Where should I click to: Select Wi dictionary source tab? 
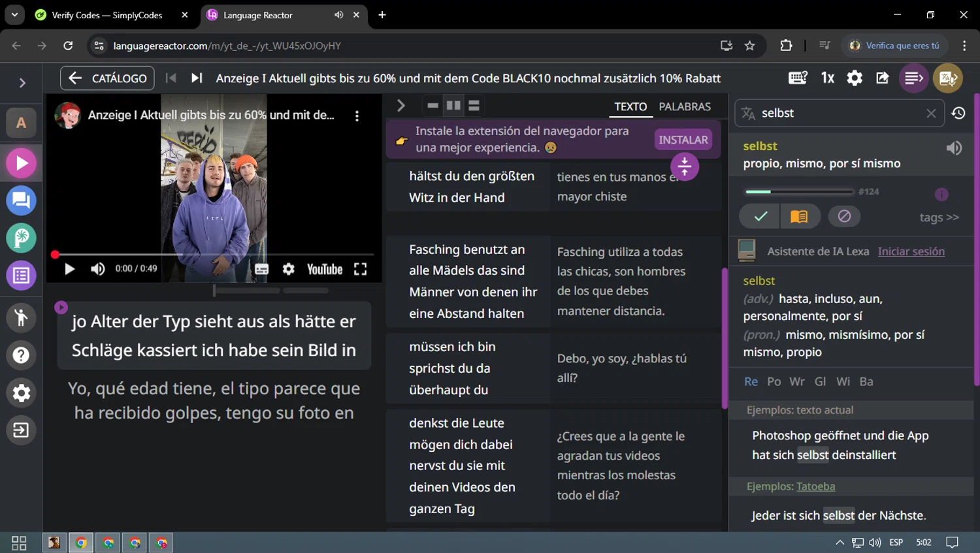pyautogui.click(x=843, y=381)
